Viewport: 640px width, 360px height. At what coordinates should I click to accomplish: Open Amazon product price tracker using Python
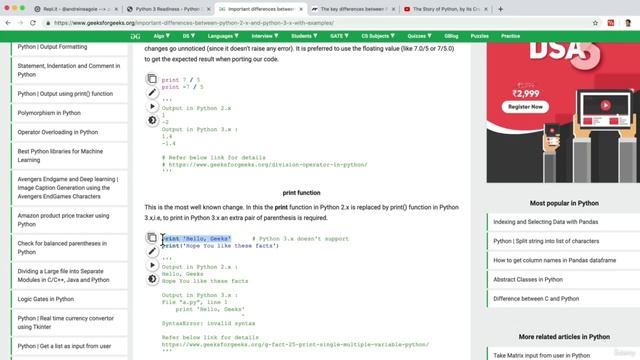click(x=63, y=220)
